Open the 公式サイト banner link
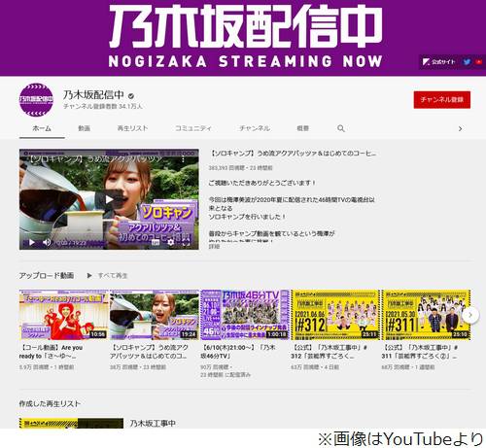 439,61
